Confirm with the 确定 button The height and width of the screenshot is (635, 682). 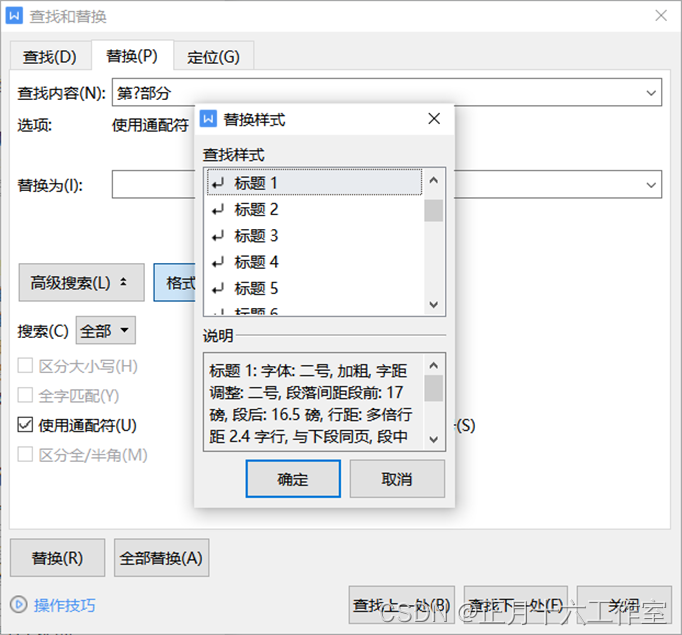click(293, 478)
